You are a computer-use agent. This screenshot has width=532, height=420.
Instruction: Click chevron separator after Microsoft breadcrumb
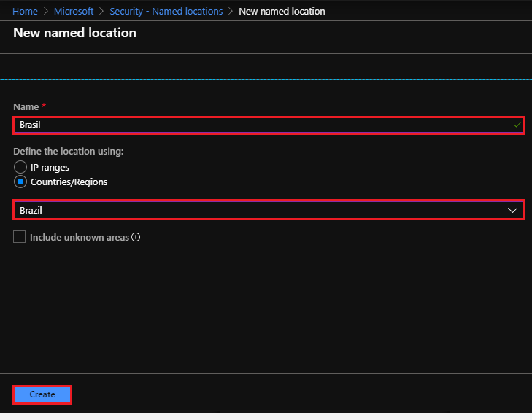point(101,11)
